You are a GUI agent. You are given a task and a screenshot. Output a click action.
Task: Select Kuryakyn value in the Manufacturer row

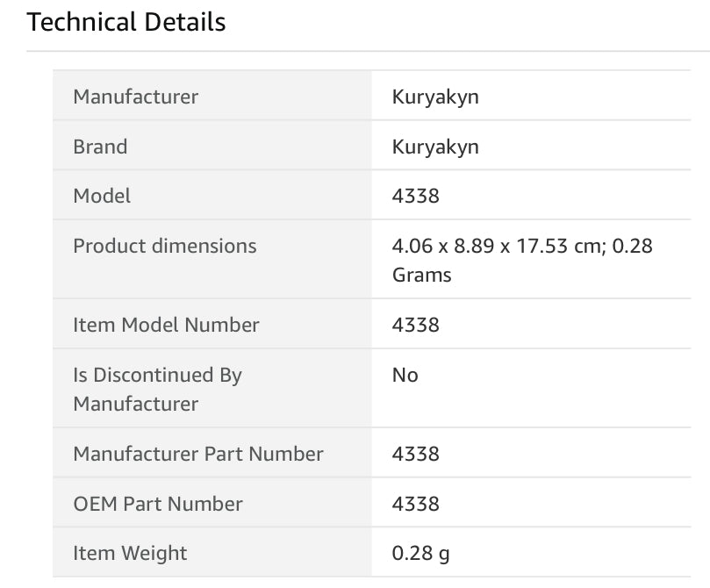coord(435,97)
